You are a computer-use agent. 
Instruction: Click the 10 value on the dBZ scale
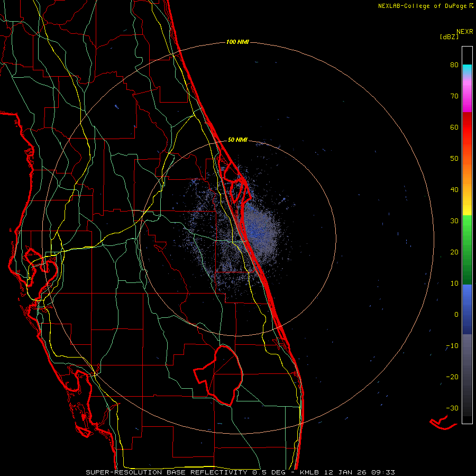click(x=454, y=283)
